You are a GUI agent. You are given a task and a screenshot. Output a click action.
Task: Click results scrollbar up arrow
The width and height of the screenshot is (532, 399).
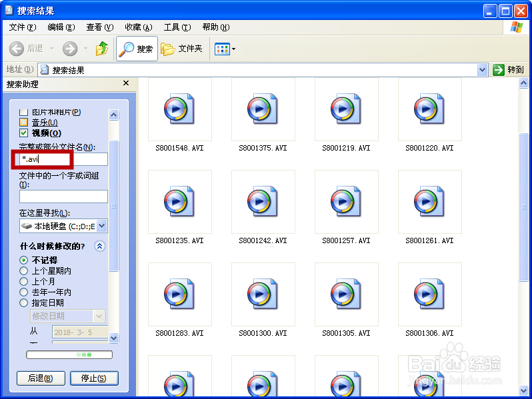click(x=523, y=83)
